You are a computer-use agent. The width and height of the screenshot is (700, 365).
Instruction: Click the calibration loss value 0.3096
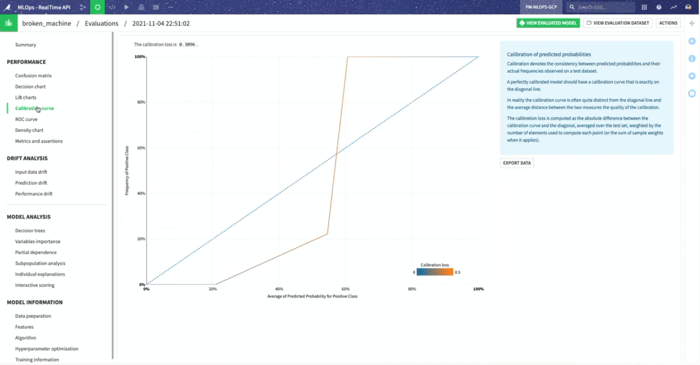[x=187, y=45]
